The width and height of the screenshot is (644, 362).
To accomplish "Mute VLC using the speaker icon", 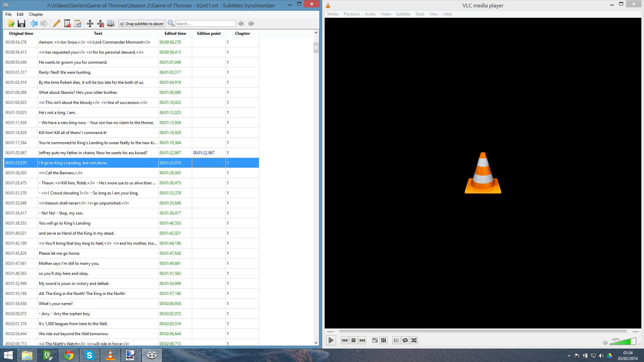I will click(605, 343).
